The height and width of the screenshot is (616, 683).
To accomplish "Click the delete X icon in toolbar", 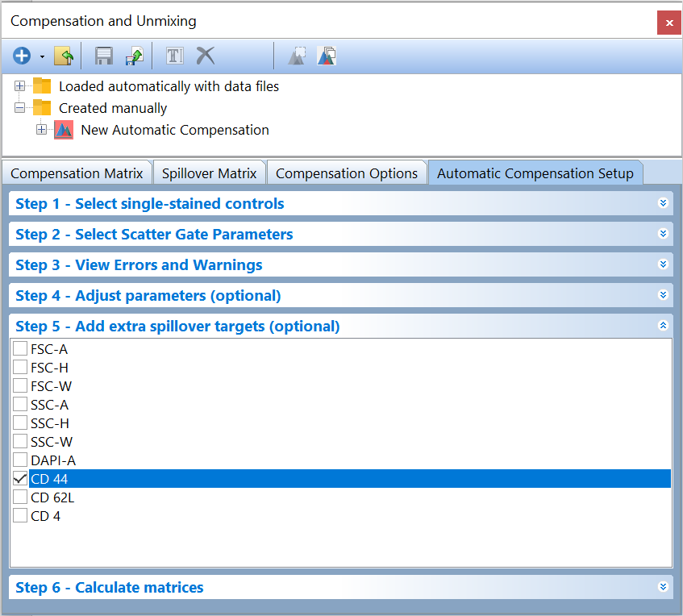I will coord(205,56).
